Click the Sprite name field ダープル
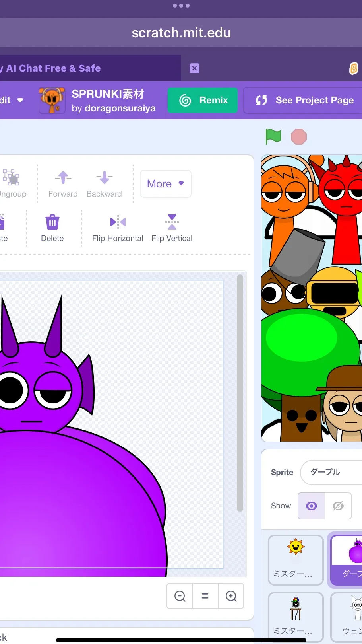Screen dimensions: 362x644 [331, 473]
